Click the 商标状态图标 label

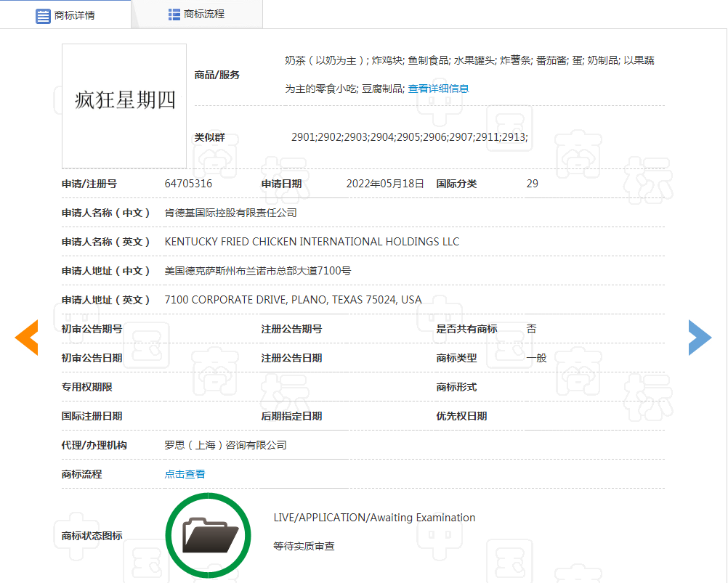click(92, 536)
